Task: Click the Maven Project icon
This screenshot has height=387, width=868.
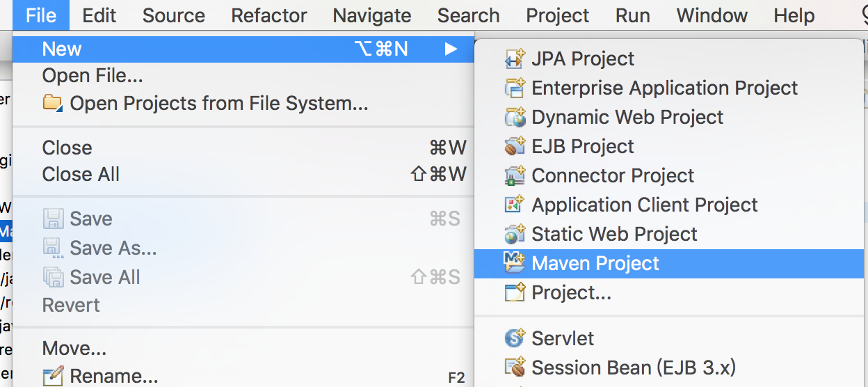Action: point(514,263)
